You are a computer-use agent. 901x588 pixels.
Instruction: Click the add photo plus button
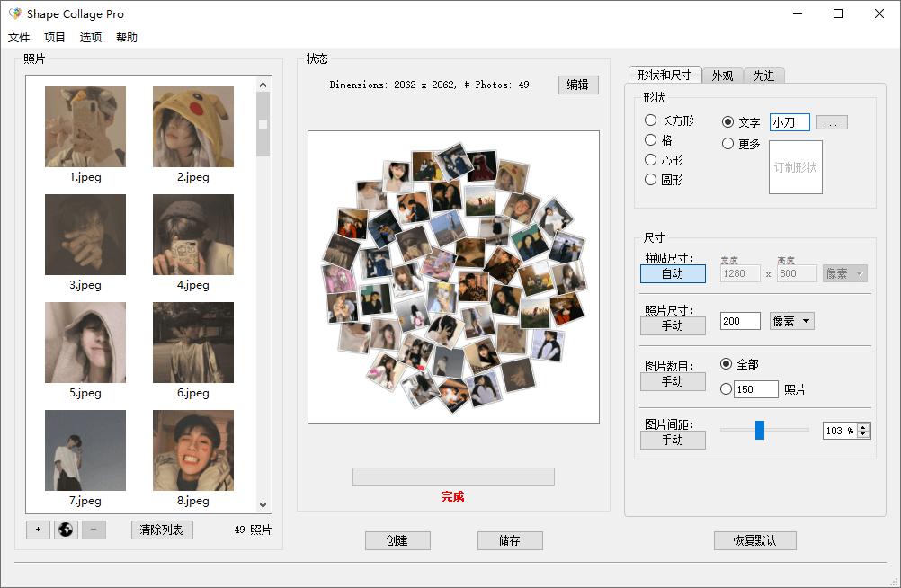tap(38, 530)
